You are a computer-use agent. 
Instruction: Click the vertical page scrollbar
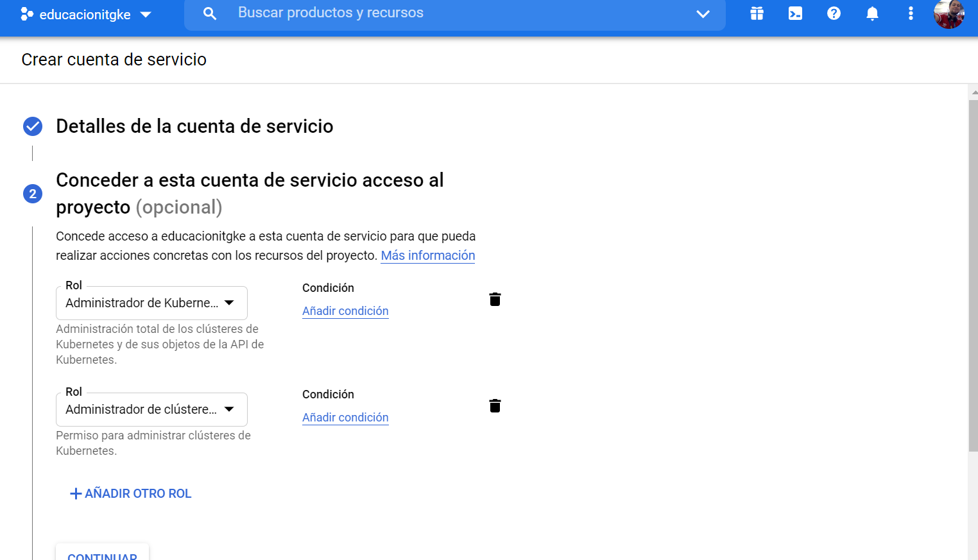pyautogui.click(x=973, y=276)
